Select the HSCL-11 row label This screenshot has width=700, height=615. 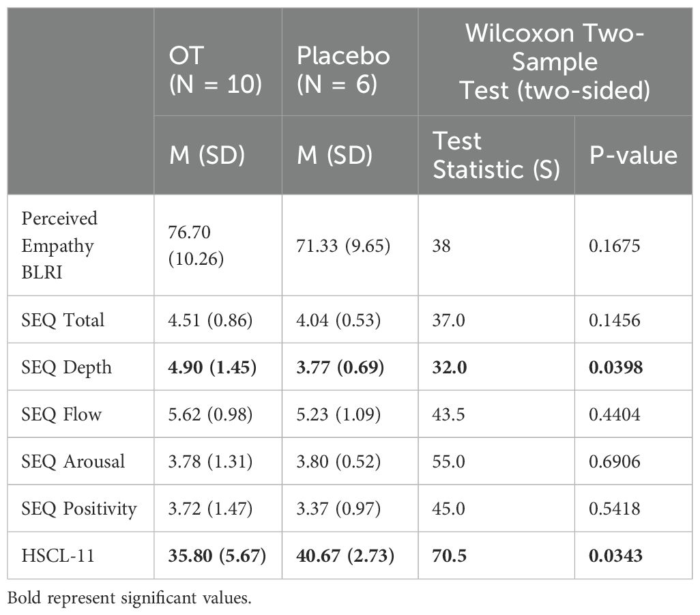pyautogui.click(x=58, y=556)
